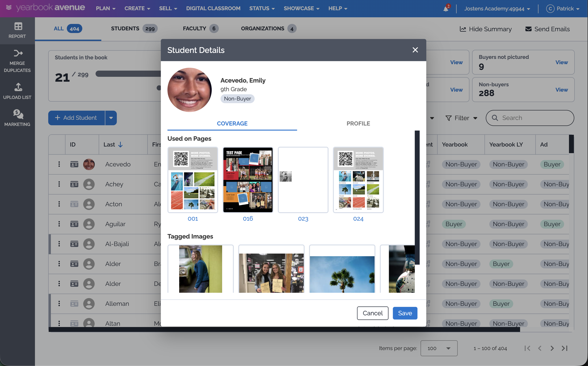Open Items per page dropdown
This screenshot has width=588, height=366.
(439, 348)
